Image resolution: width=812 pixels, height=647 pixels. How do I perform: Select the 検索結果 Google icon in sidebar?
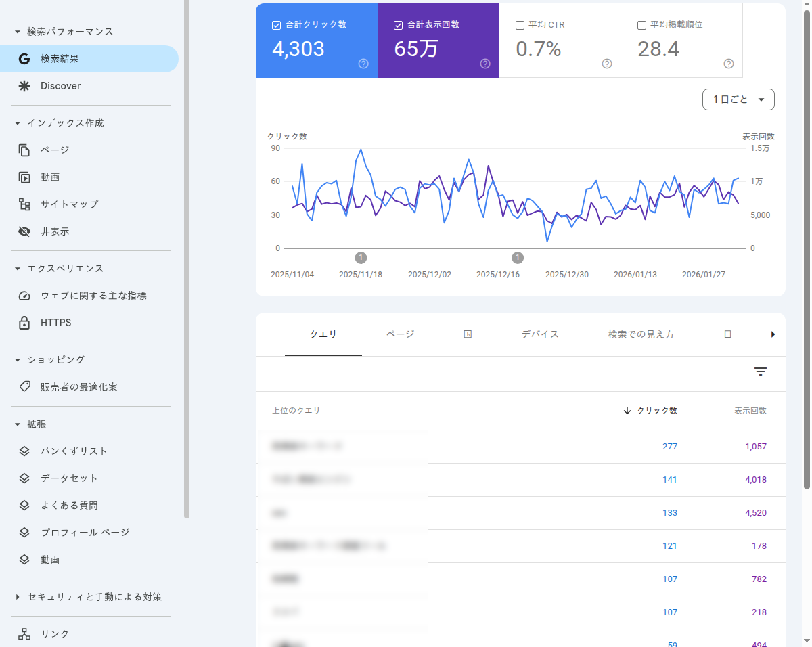pos(24,59)
